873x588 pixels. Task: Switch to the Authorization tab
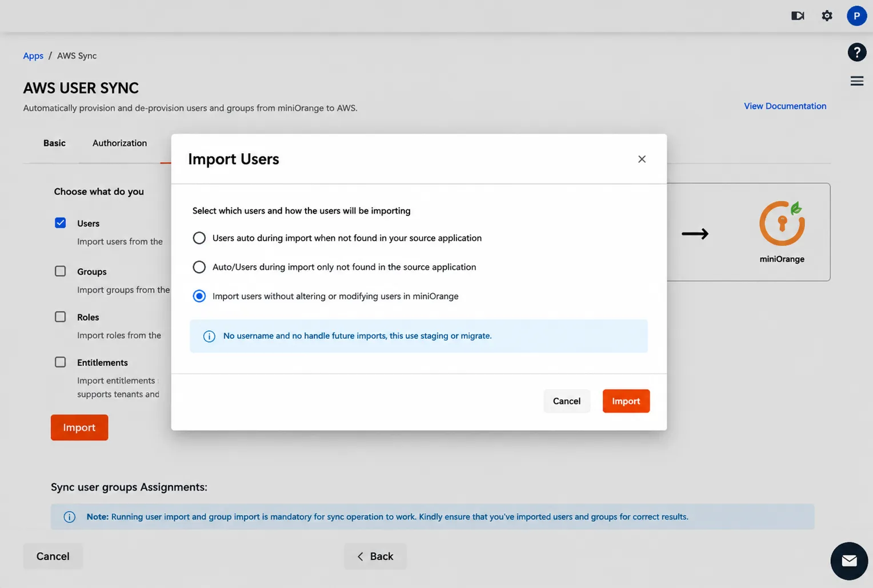[x=119, y=143]
